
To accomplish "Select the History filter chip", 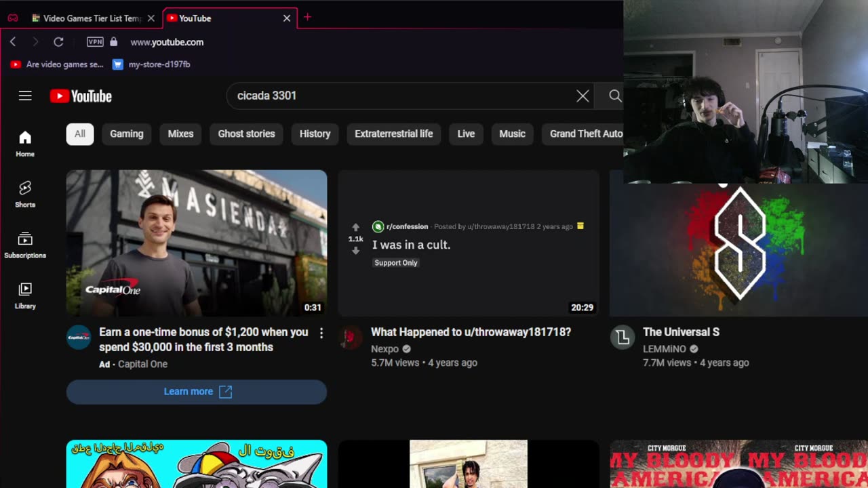I will [315, 134].
